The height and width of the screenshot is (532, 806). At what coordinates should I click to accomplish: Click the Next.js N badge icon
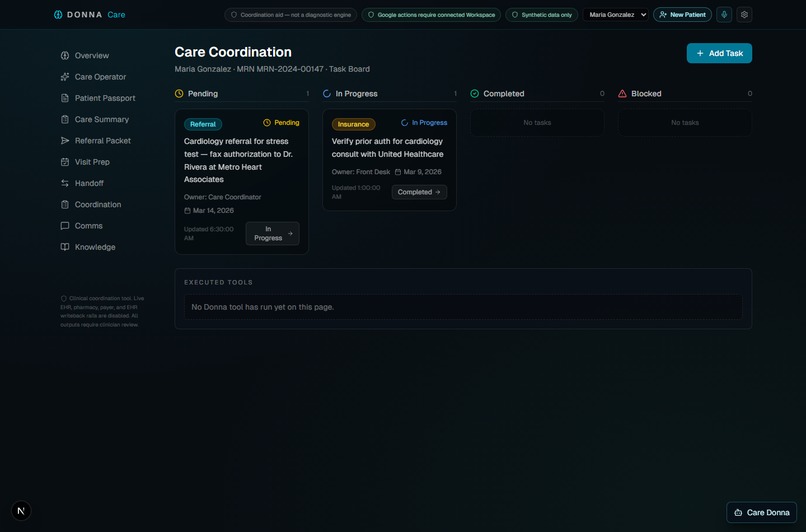click(21, 511)
